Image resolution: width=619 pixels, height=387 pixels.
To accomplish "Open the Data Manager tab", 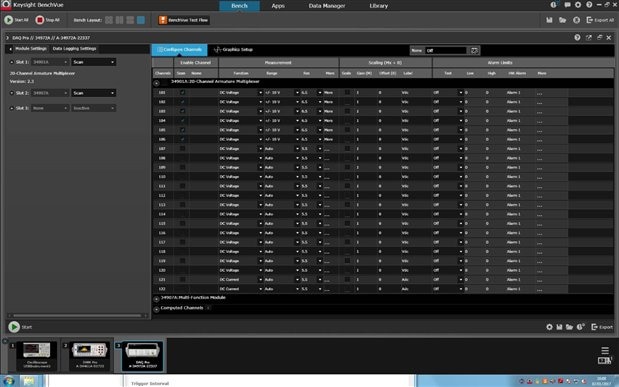I will click(327, 6).
